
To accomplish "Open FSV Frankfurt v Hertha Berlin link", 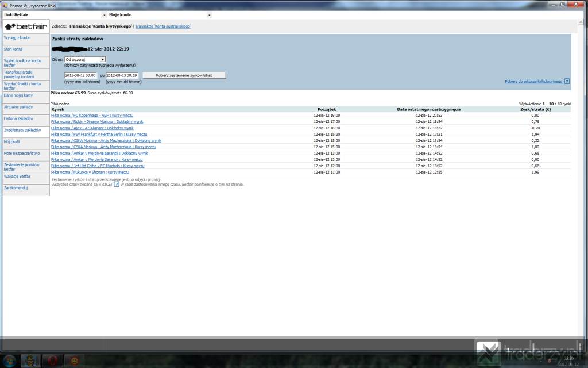I will click(x=99, y=135).
